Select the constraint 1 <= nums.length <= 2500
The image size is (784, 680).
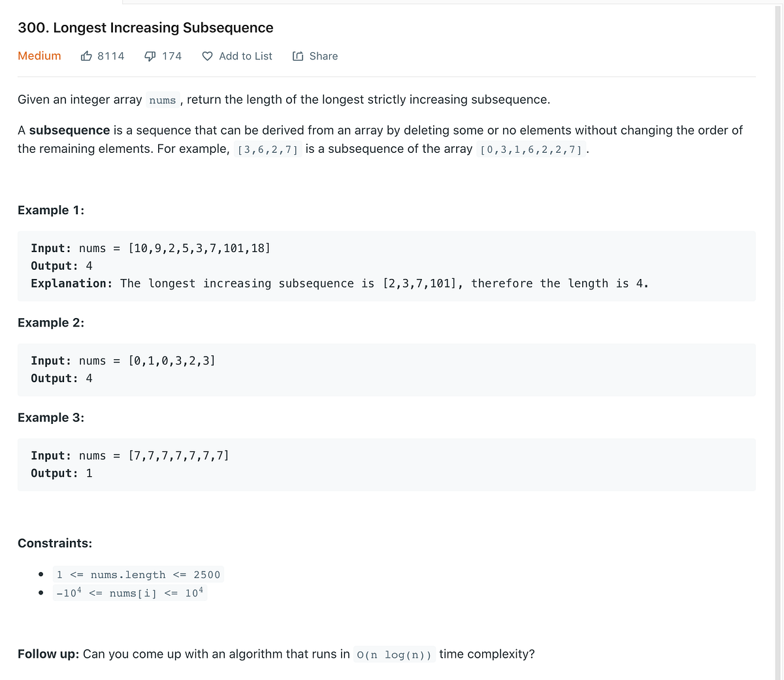click(138, 574)
